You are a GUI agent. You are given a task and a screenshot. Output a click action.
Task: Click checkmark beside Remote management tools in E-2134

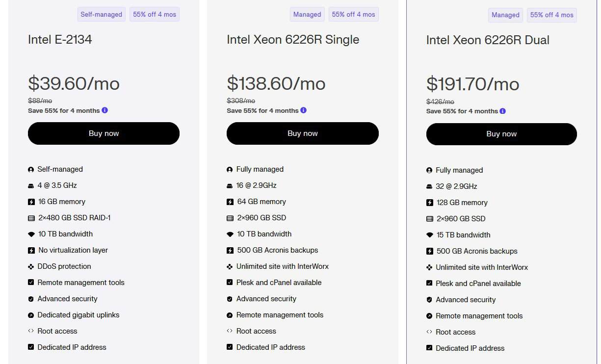point(31,283)
